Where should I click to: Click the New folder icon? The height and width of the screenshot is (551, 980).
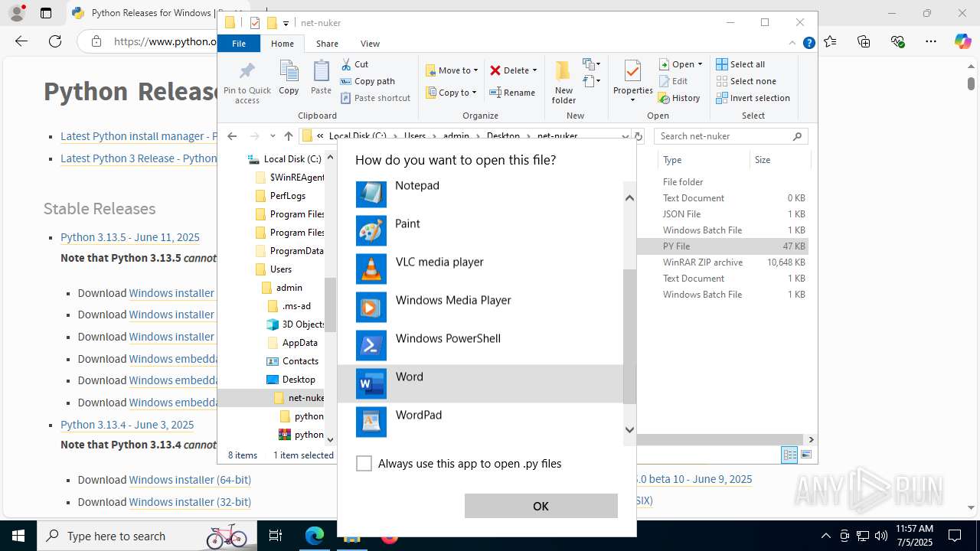pos(563,83)
